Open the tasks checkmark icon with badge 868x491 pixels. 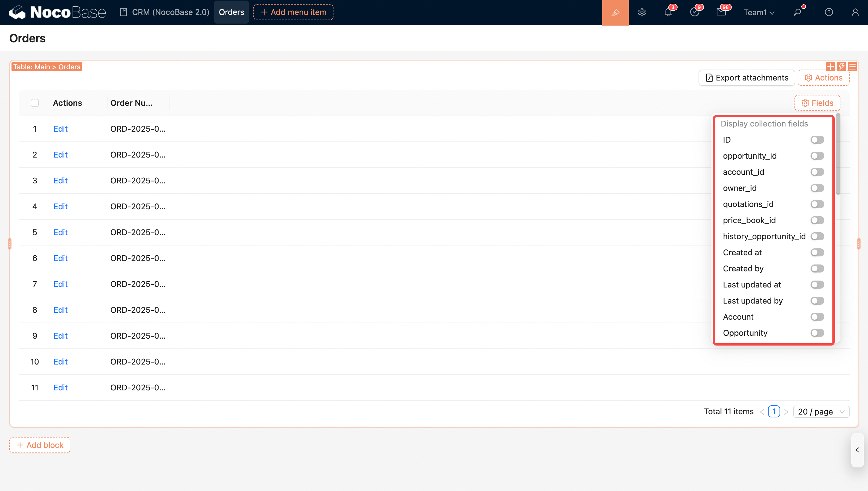[x=695, y=12]
